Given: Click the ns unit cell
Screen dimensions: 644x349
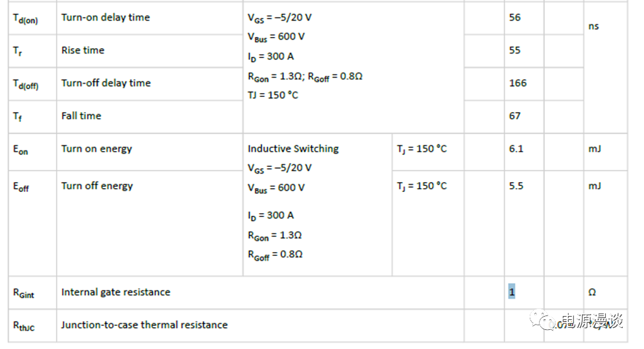Looking at the screenshot, I should [593, 26].
